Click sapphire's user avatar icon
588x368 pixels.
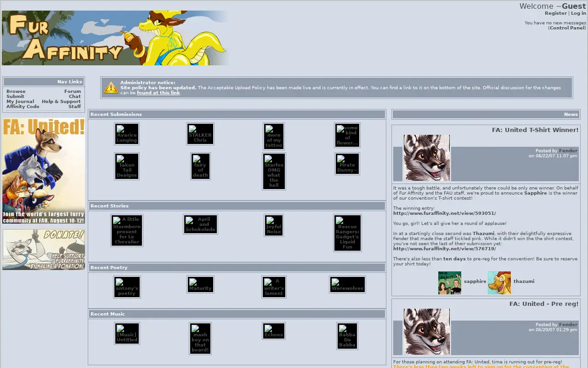pyautogui.click(x=450, y=283)
